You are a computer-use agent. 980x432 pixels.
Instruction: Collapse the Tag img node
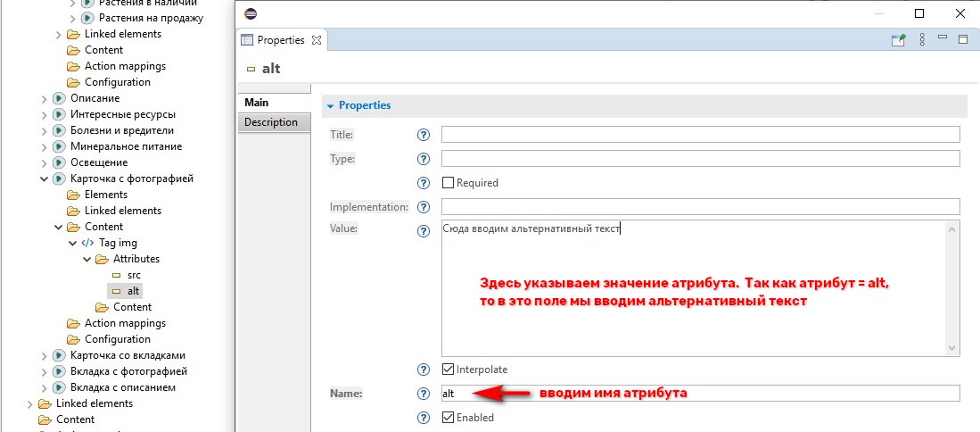pos(73,243)
